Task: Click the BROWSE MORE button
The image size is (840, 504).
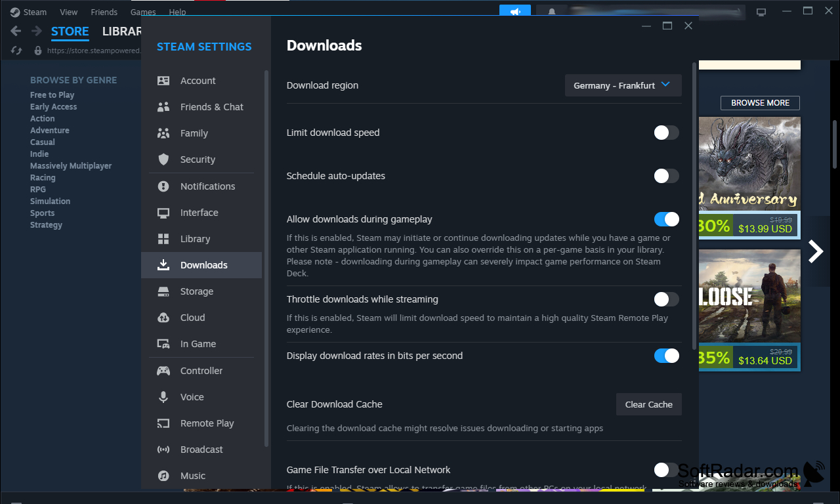Action: point(760,103)
